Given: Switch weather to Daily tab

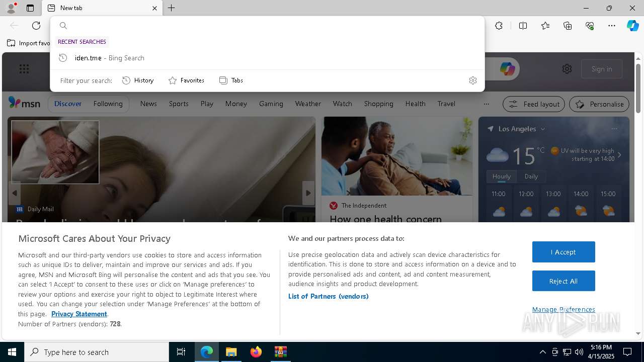Looking at the screenshot, I should (531, 176).
